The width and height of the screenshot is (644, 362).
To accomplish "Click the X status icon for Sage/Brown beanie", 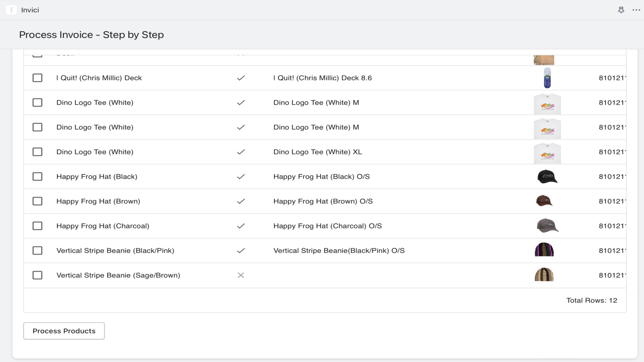I will pyautogui.click(x=241, y=275).
